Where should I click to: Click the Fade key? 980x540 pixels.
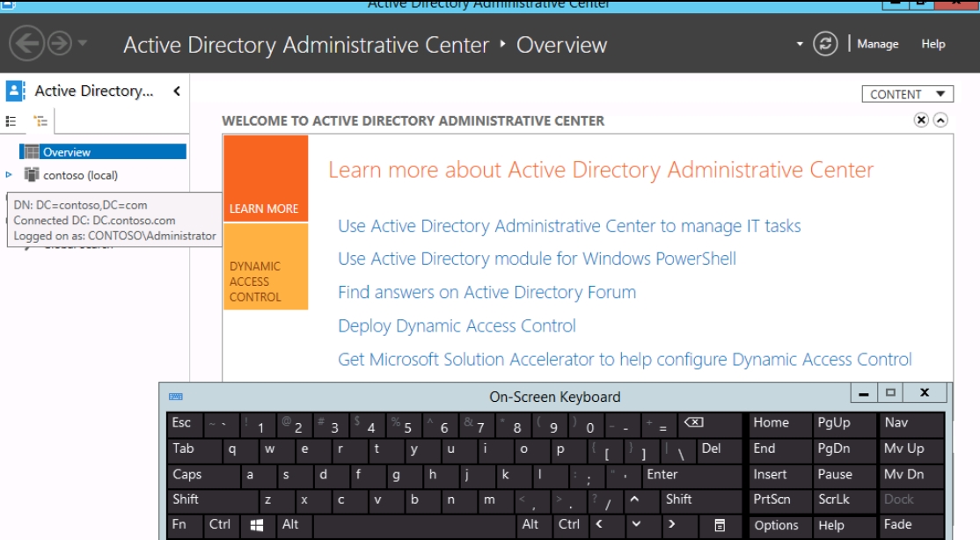pyautogui.click(x=911, y=526)
